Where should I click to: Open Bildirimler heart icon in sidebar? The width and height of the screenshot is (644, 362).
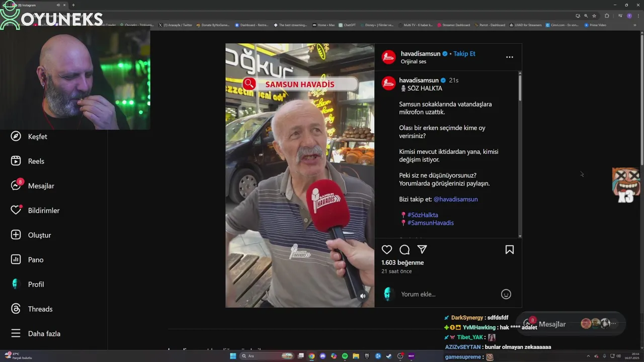tap(16, 210)
